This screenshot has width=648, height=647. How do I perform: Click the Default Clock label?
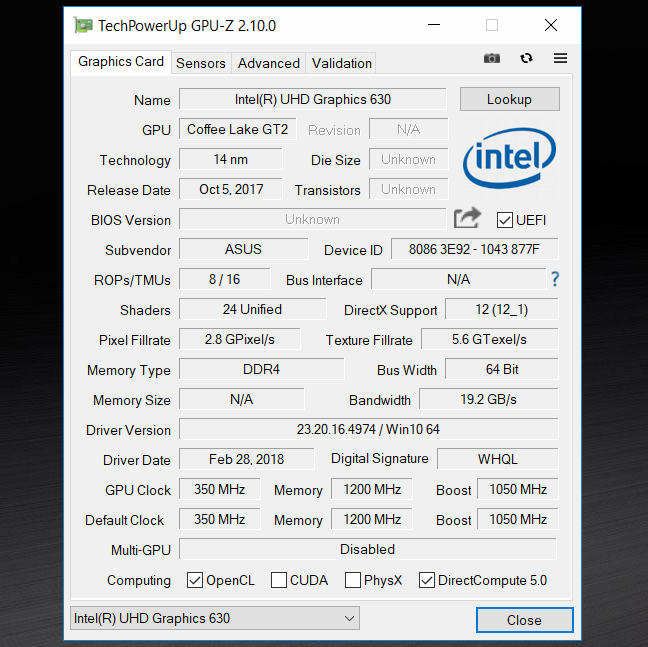coord(124,520)
